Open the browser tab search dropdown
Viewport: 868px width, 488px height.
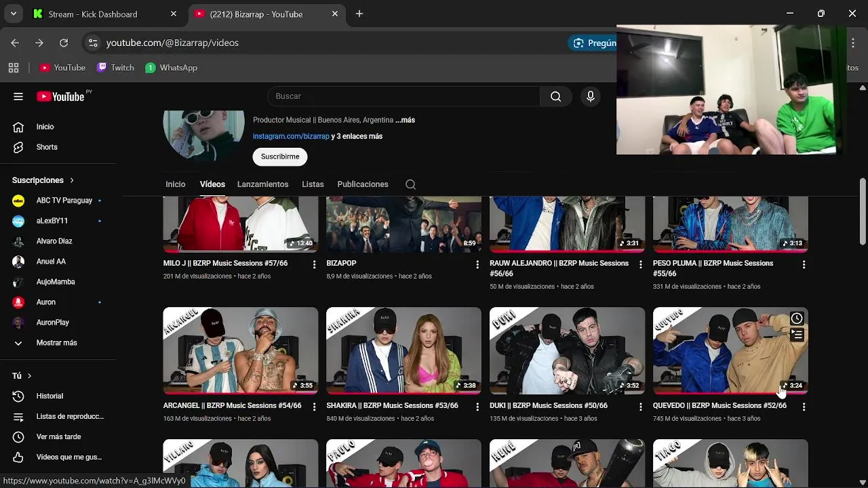tap(14, 14)
